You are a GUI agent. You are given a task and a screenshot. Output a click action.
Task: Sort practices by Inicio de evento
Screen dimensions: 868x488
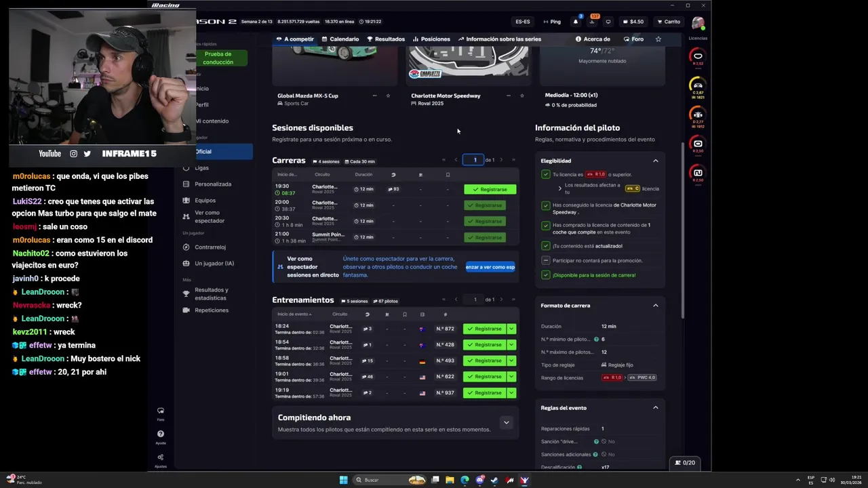[x=294, y=314]
